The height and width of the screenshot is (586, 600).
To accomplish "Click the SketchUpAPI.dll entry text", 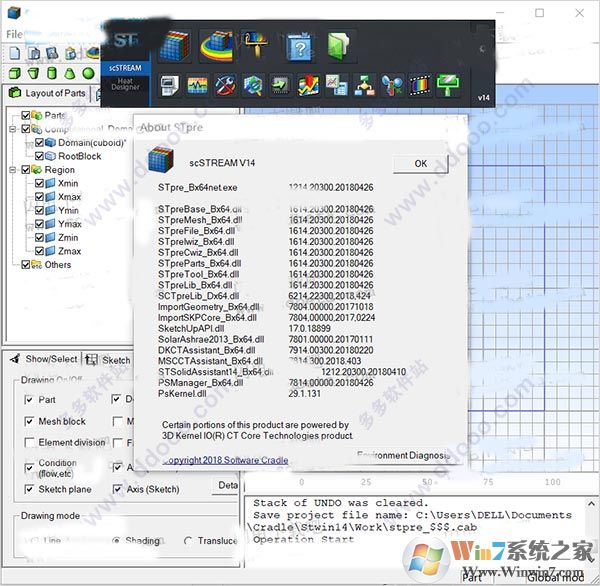I will (x=191, y=328).
